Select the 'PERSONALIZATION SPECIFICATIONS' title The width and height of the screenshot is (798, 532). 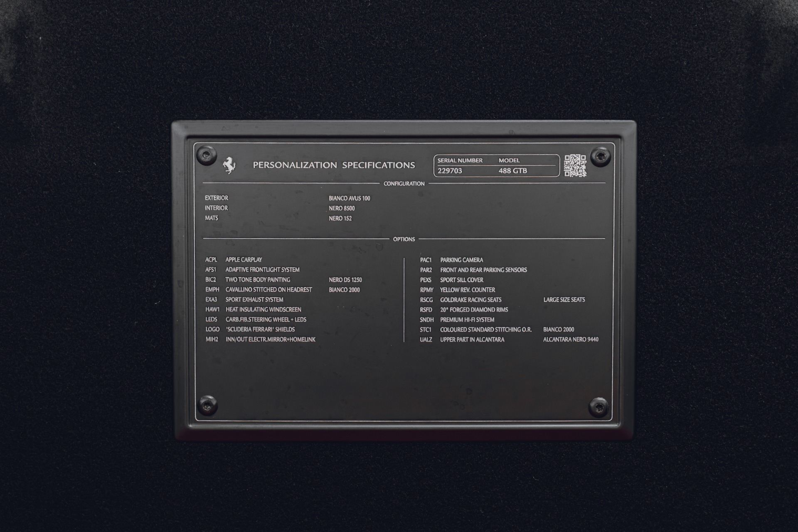point(334,165)
